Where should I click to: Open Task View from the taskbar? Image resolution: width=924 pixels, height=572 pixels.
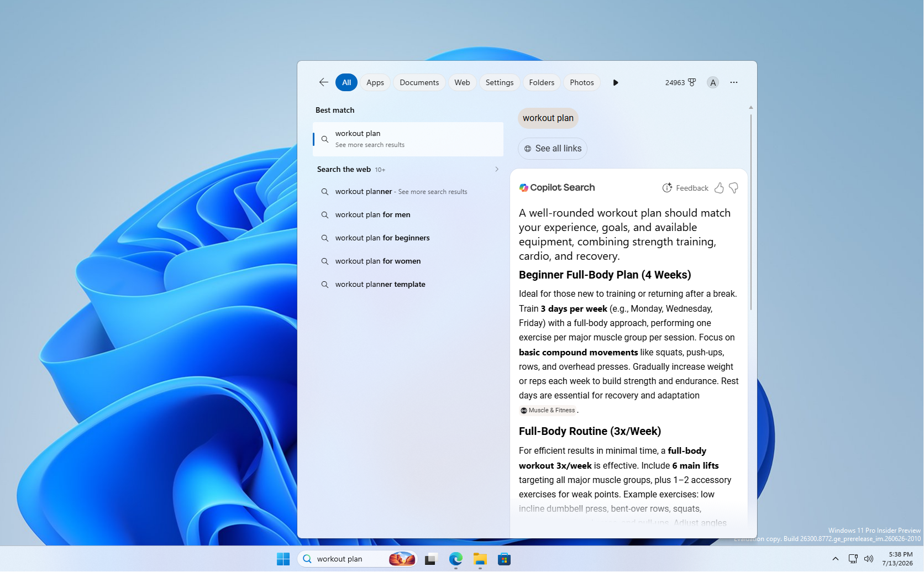(x=431, y=559)
